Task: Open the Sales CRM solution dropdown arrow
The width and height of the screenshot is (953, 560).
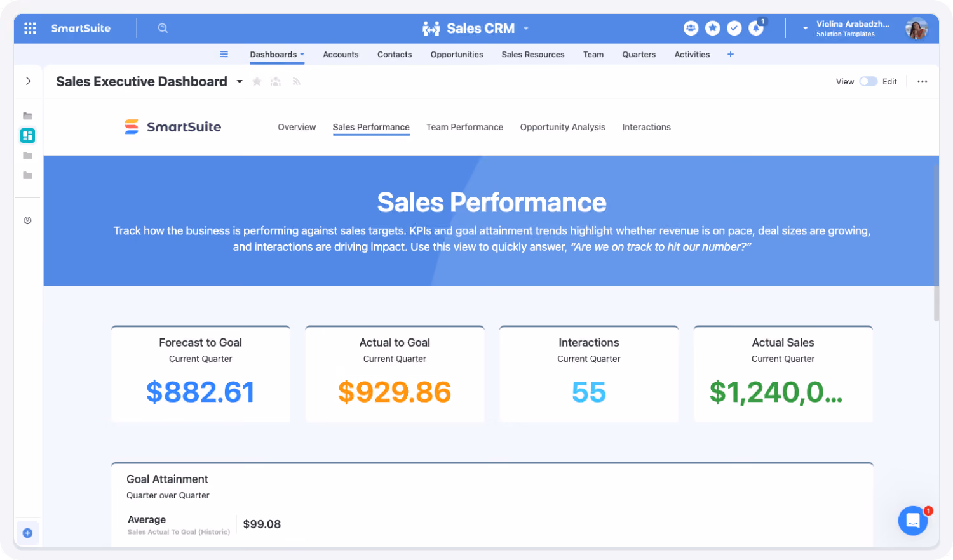Action: [x=526, y=29]
